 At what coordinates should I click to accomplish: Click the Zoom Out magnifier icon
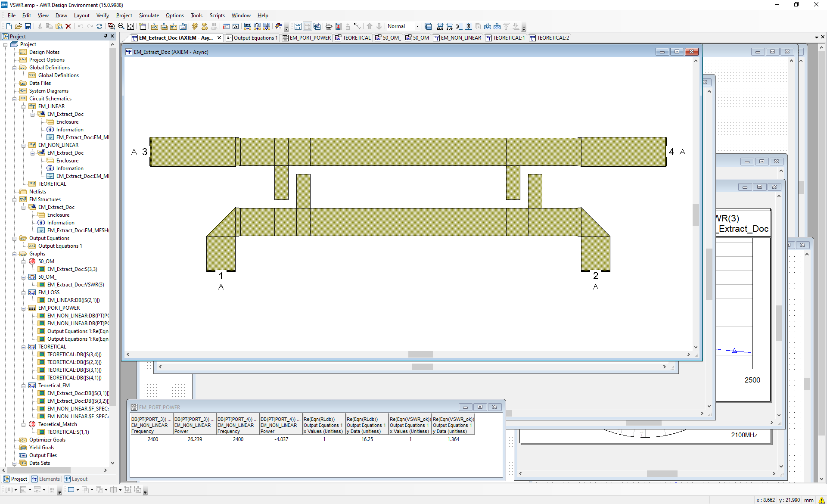pyautogui.click(x=121, y=26)
